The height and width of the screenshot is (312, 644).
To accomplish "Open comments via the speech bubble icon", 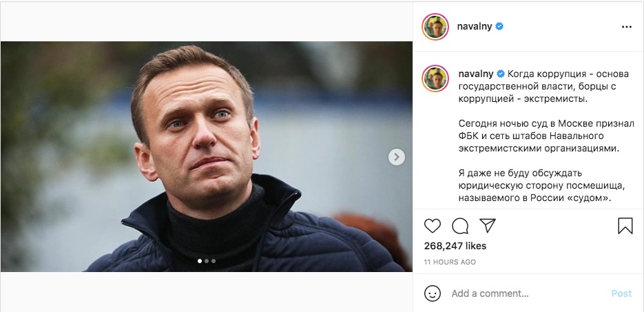I will (459, 226).
